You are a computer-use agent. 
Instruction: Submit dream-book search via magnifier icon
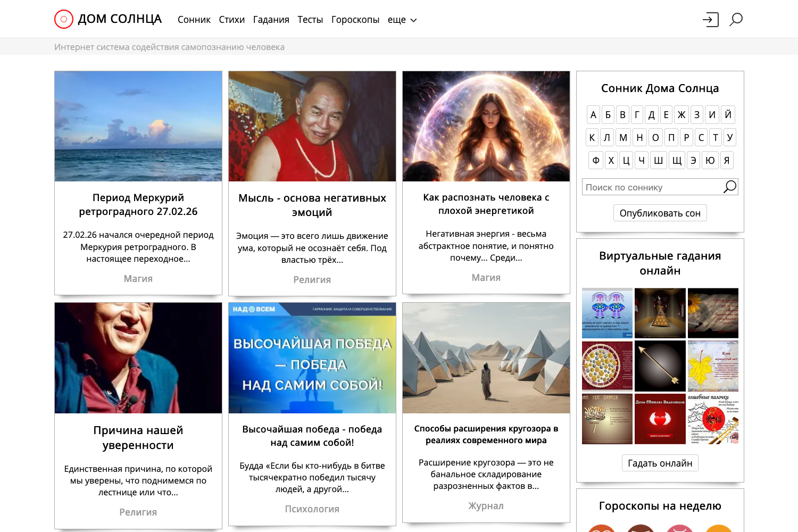(x=730, y=187)
